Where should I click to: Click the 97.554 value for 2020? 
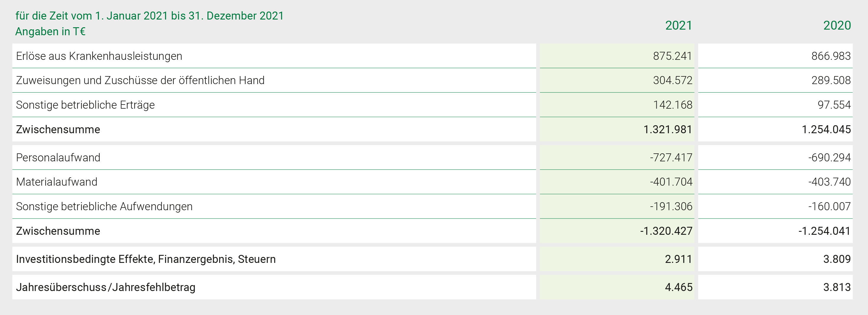click(834, 105)
